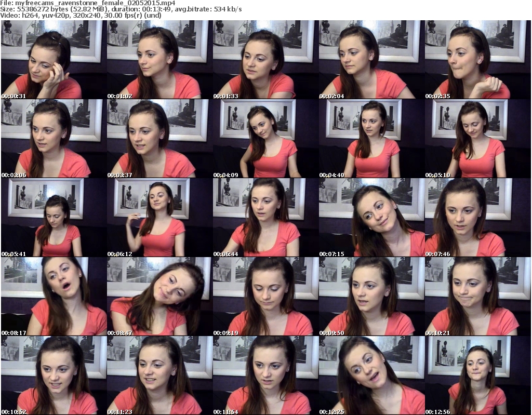Click the thumbnail at 00:06:12

(x=159, y=218)
